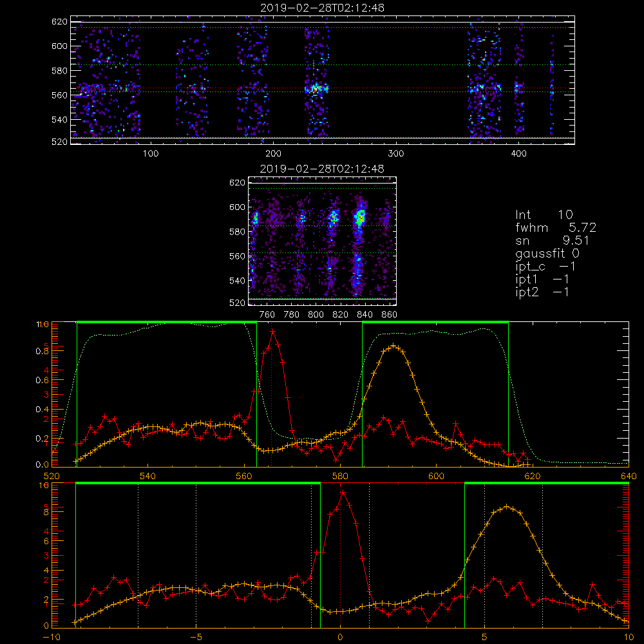Click the orange curve peak in third plot
644x644 pixels.
[393, 345]
